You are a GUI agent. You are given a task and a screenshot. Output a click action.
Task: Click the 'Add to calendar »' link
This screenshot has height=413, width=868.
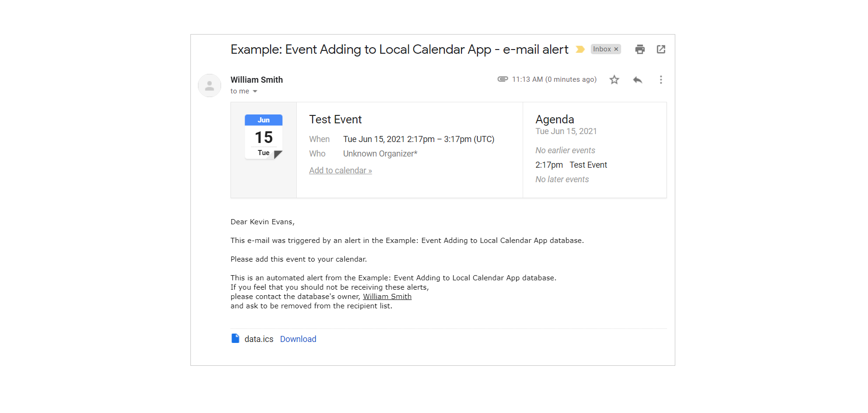(x=340, y=171)
